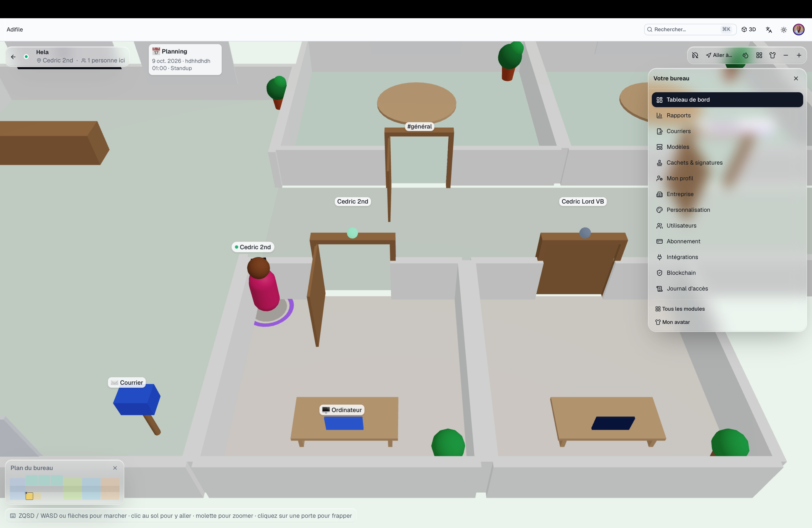Knock on the Cedric Lord VB door label
Screen dimensions: 812x528
583,202
